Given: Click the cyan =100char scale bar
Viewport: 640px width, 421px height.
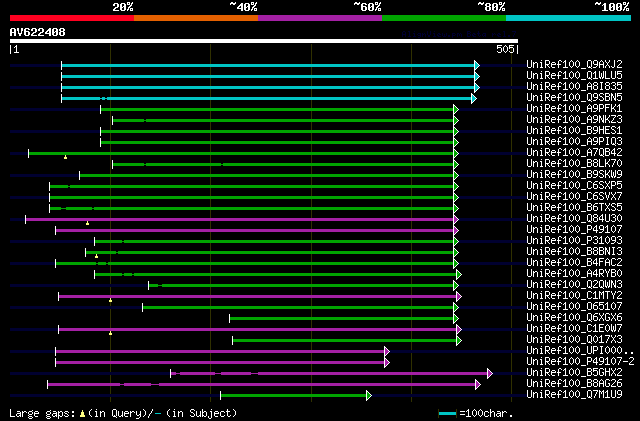Looking at the screenshot, I should click(447, 414).
